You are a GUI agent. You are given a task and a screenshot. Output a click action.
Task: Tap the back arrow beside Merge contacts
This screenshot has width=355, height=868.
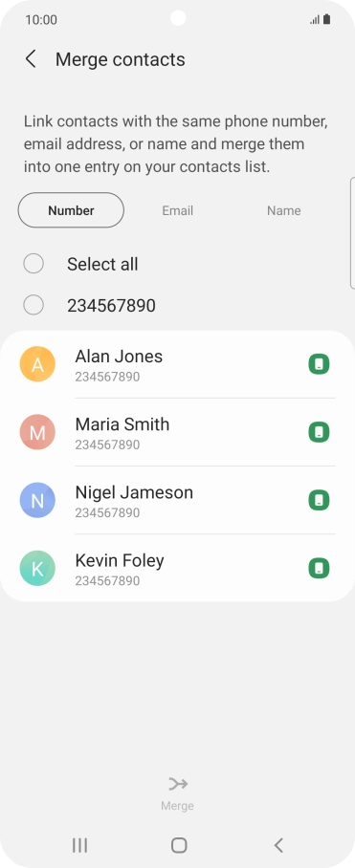(x=31, y=59)
